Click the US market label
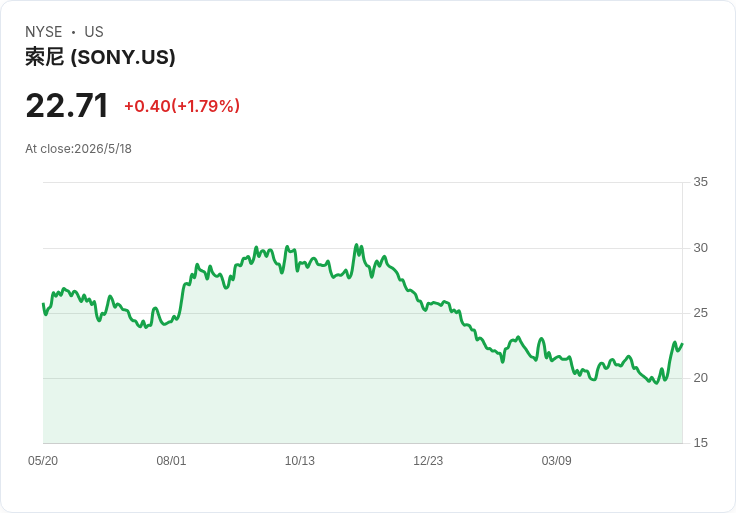The image size is (736, 513). click(94, 32)
